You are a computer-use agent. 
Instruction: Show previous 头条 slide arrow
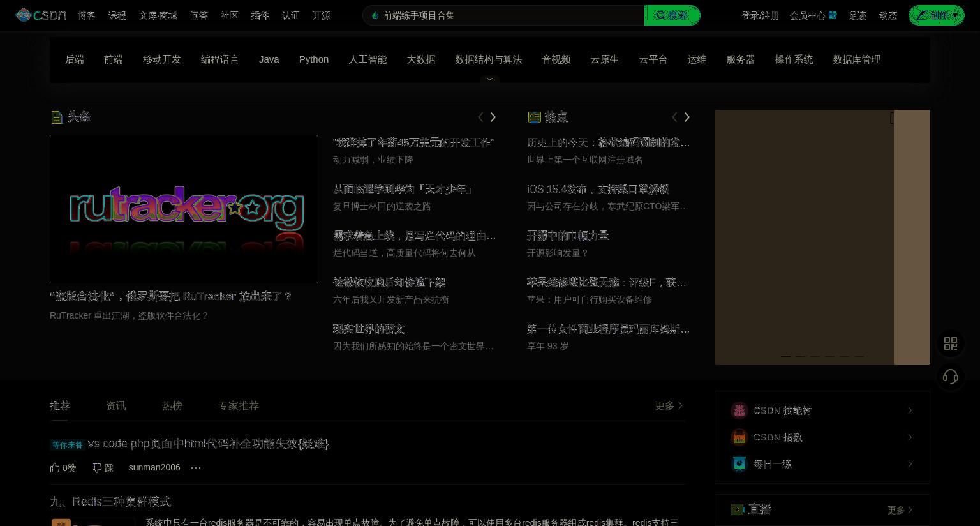[x=480, y=117]
